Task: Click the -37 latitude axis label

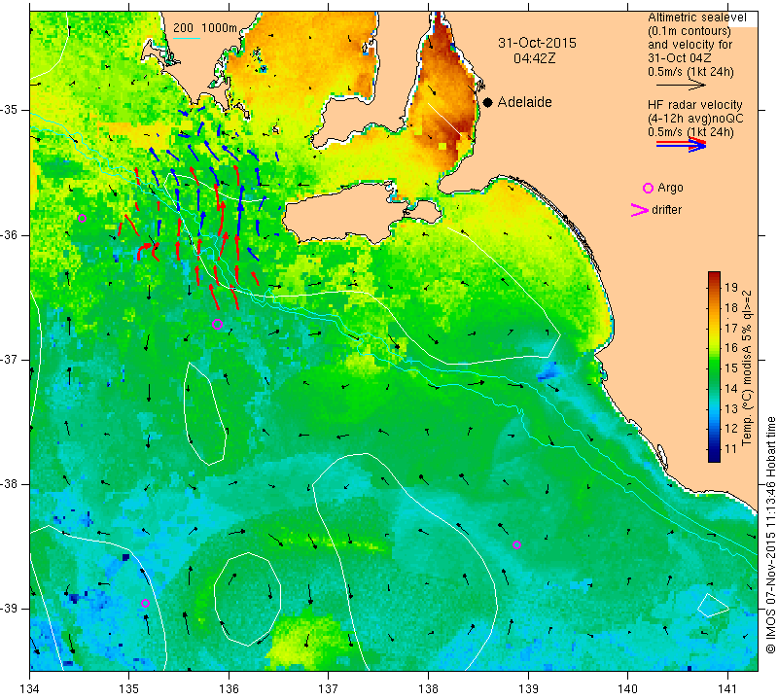Action: point(10,359)
